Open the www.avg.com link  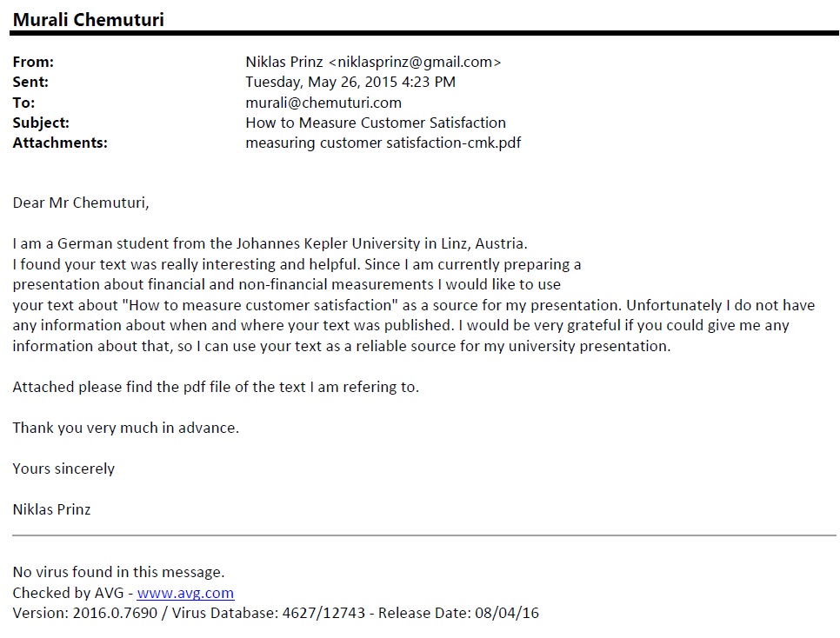click(185, 593)
